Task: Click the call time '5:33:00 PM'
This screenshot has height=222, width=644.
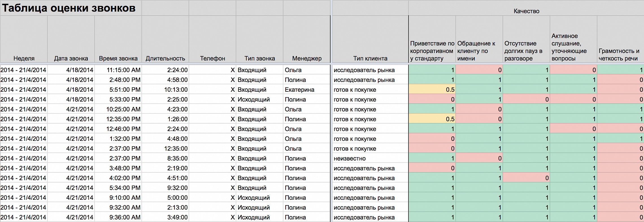Action: point(118,99)
